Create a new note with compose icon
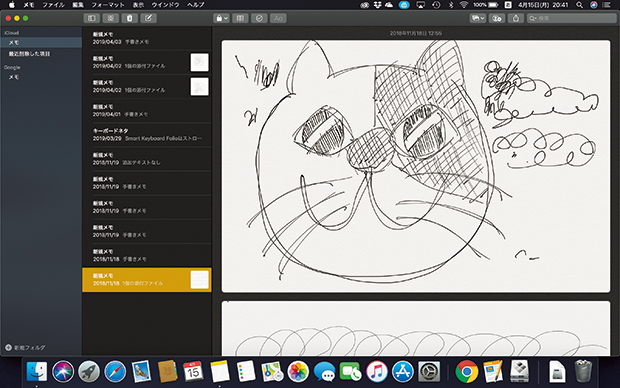The width and height of the screenshot is (620, 388). tap(149, 18)
